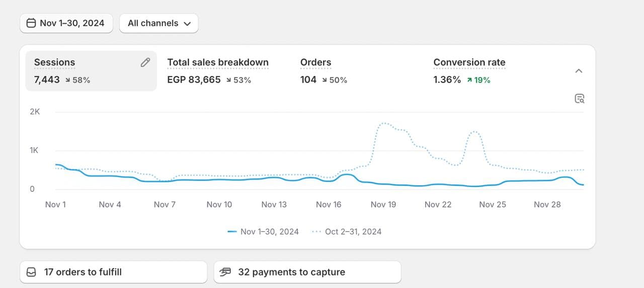
Task: Toggle the Nov 1–30, 2024 legend series
Action: point(263,232)
